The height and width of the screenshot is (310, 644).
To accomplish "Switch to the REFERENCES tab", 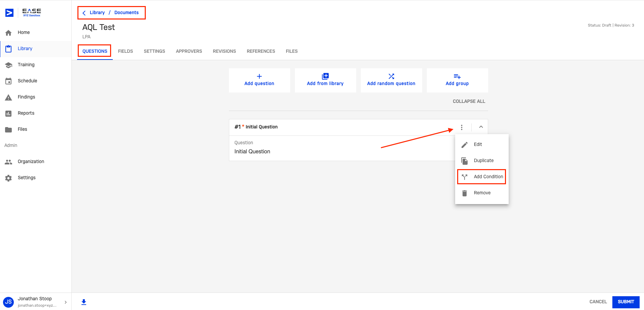I will click(x=261, y=51).
